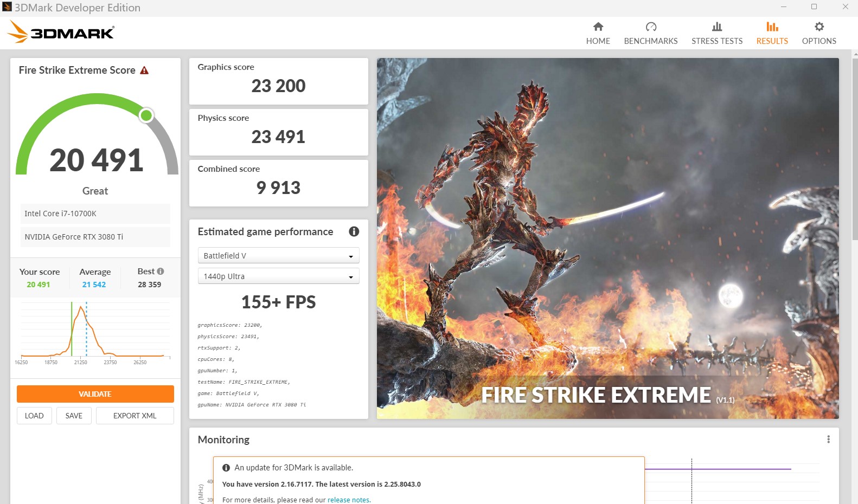Click the Stress Tests bar chart icon
The width and height of the screenshot is (858, 504).
click(717, 27)
